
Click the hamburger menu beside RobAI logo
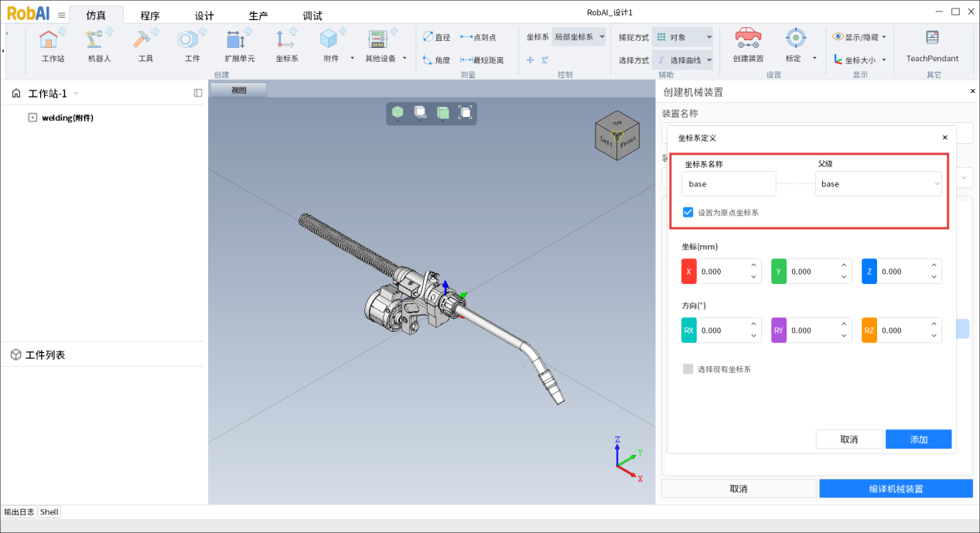62,15
